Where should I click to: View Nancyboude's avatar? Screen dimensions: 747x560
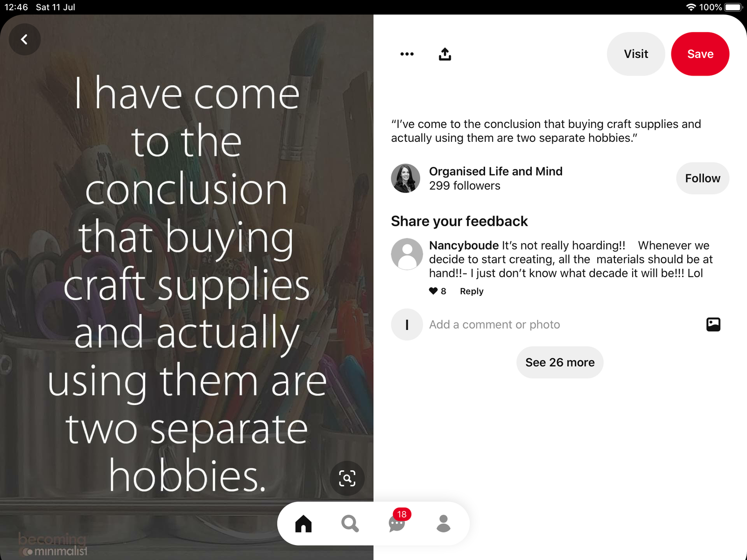(x=407, y=254)
